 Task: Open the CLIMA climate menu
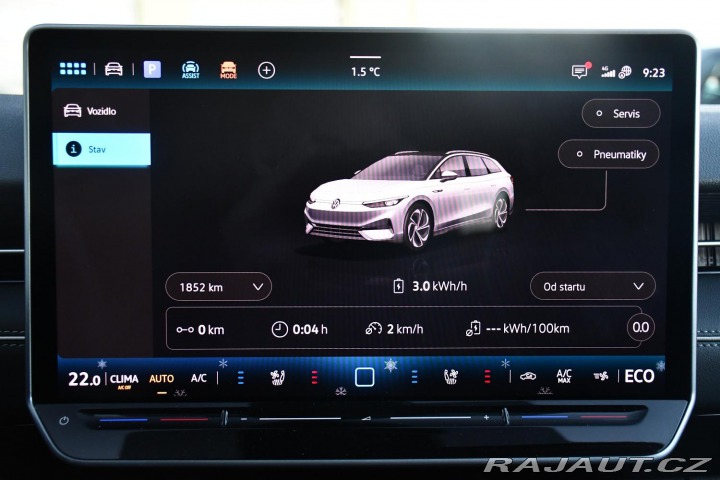click(x=124, y=380)
